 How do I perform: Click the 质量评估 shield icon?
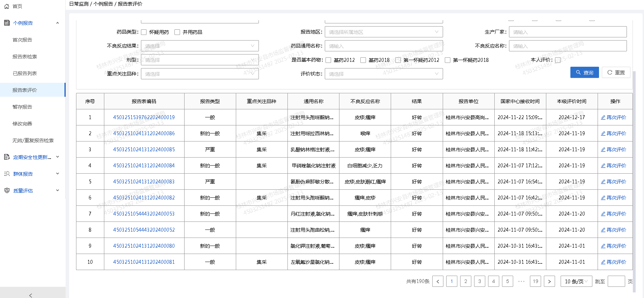click(7, 191)
